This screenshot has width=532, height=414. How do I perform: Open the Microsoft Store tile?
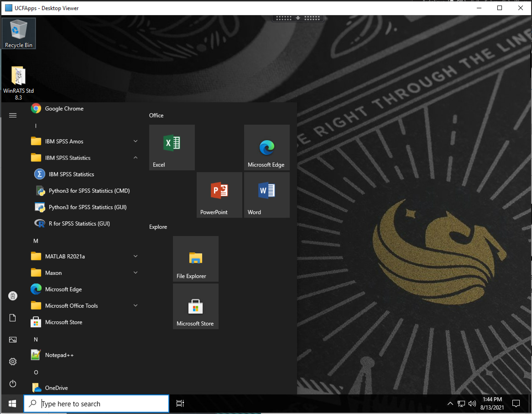[x=196, y=306]
